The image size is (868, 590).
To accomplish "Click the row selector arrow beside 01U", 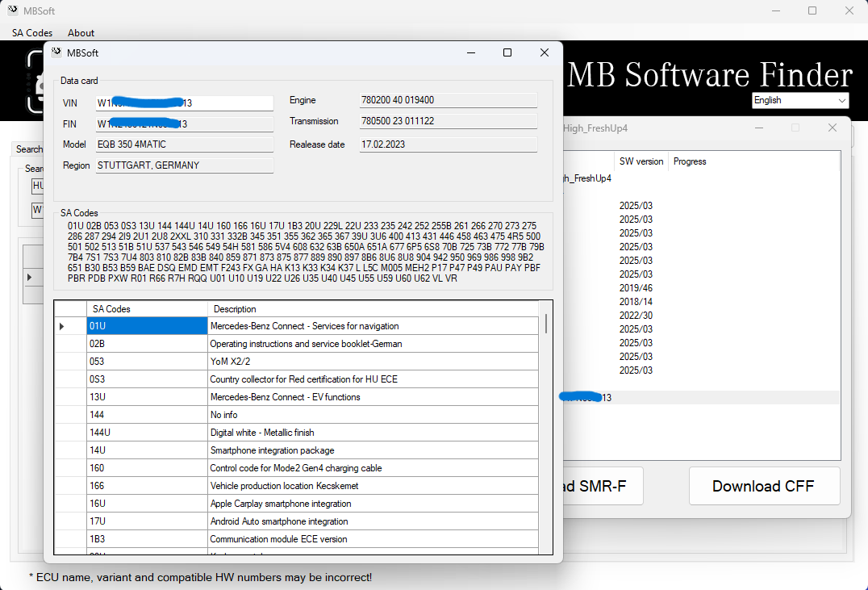I will (x=63, y=326).
